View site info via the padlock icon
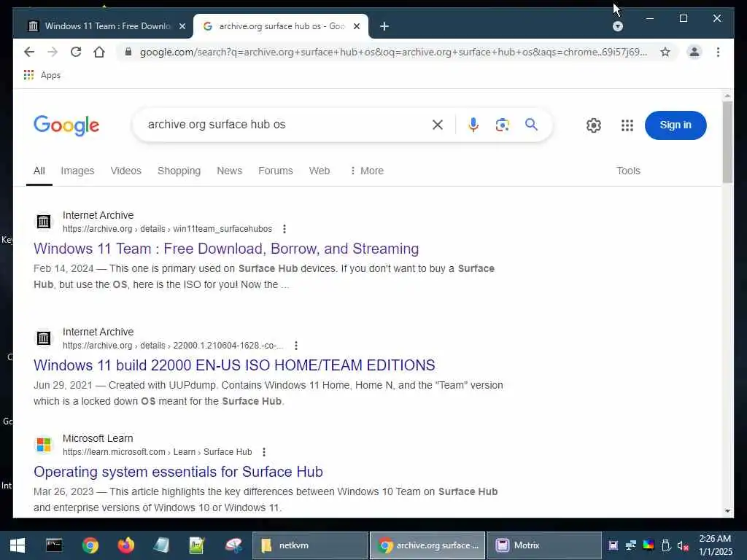747x560 pixels. (128, 52)
